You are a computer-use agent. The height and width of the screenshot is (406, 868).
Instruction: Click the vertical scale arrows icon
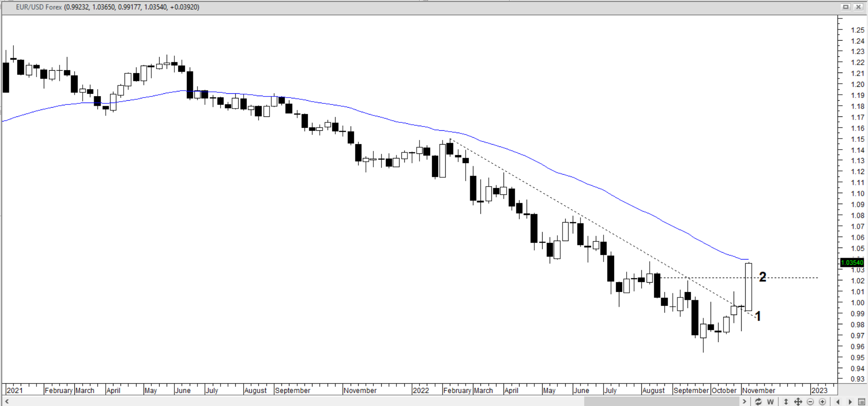tap(786, 402)
